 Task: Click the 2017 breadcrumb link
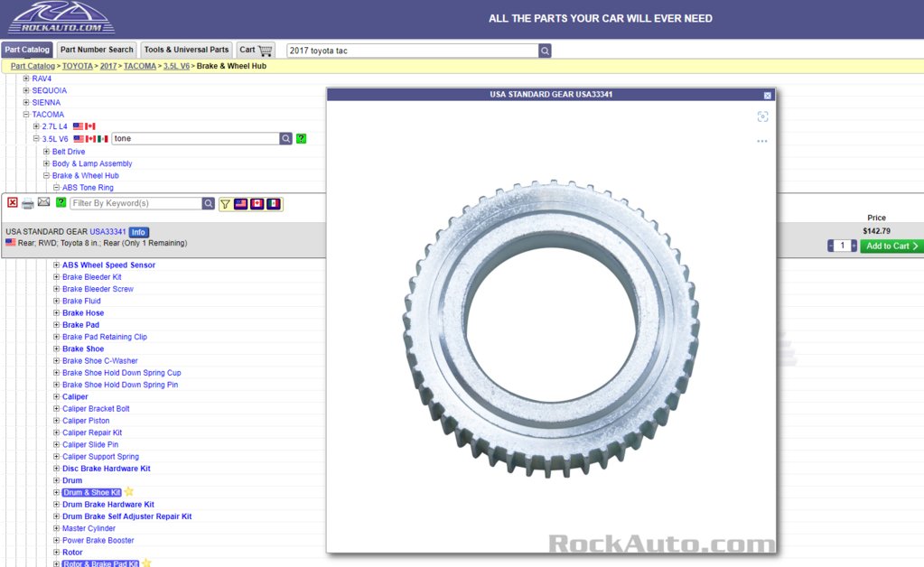point(108,66)
